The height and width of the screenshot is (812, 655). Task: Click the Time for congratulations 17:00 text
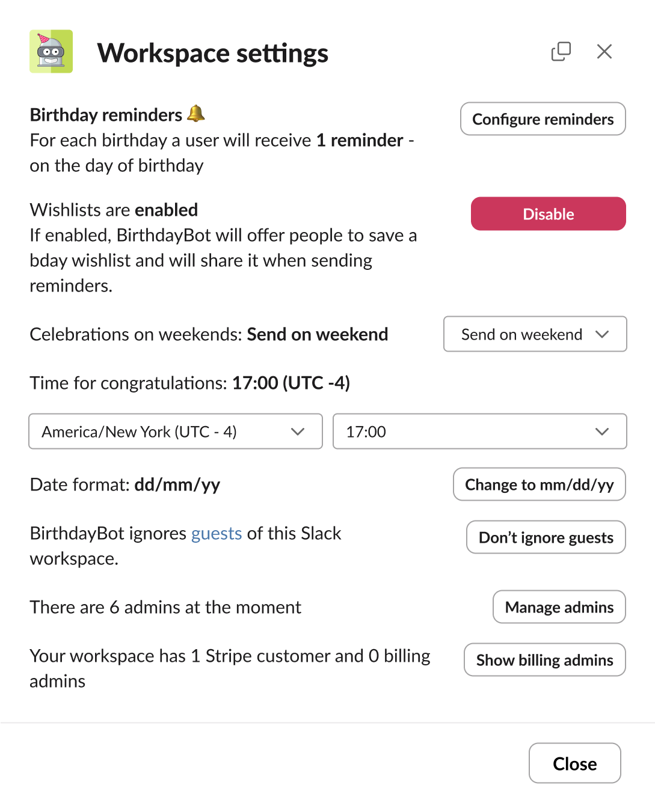(189, 383)
